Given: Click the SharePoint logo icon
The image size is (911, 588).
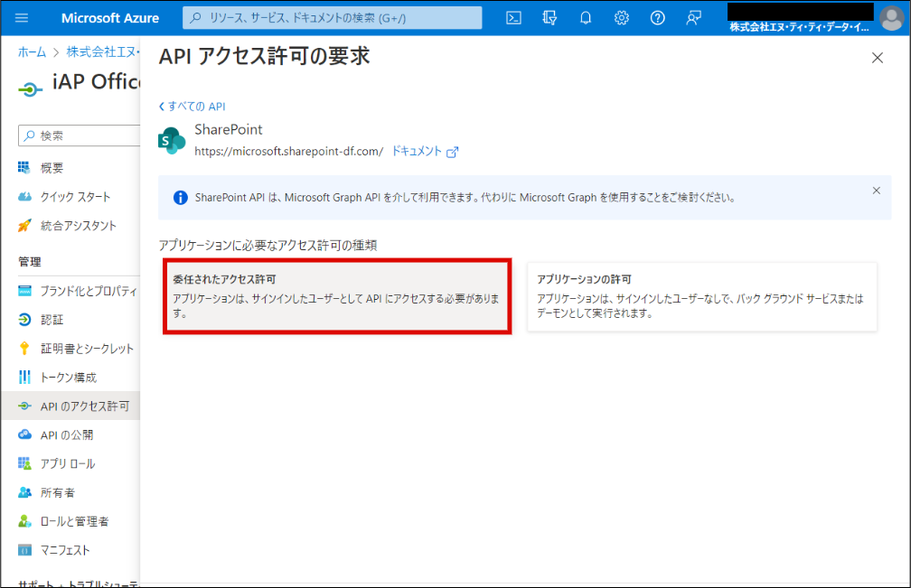Looking at the screenshot, I should [172, 141].
